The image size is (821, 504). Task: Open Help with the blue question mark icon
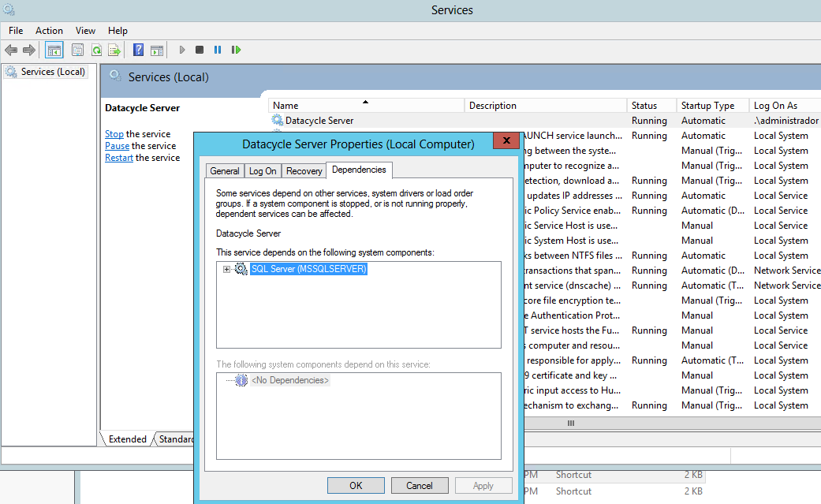(138, 50)
